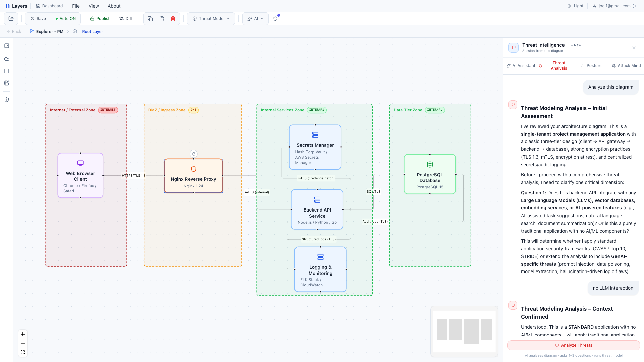644x362 pixels.
Task: Open the AI dropdown menu
Action: pos(255,19)
